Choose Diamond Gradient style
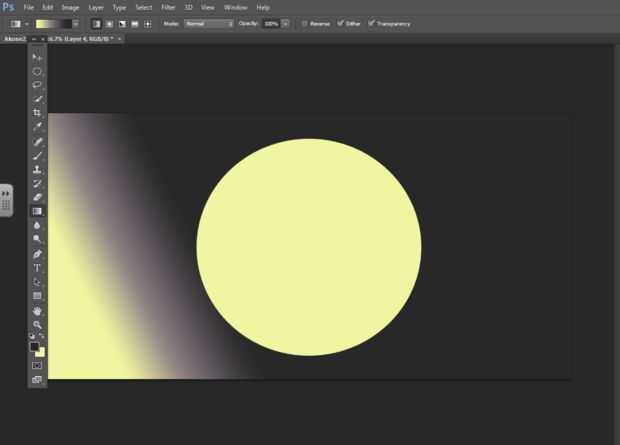 point(147,24)
